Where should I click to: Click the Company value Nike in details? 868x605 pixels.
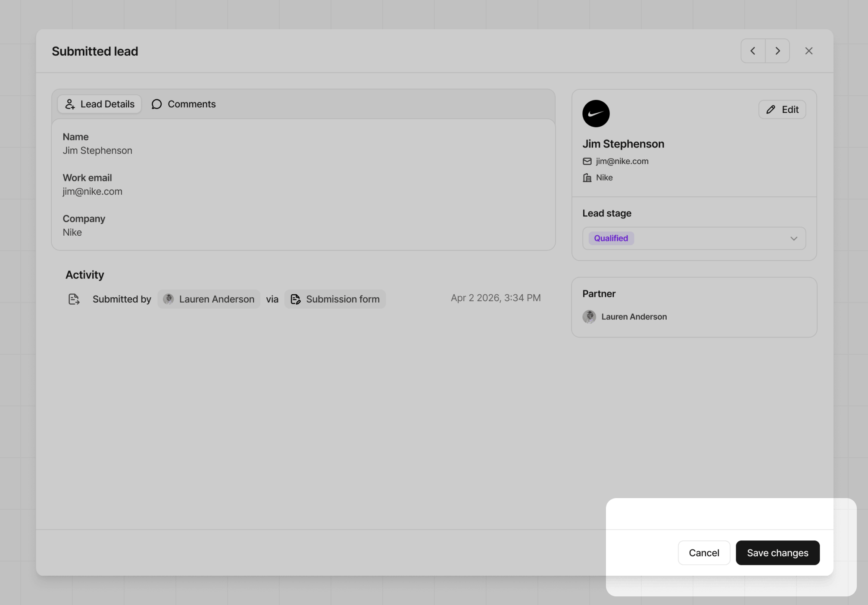(x=72, y=232)
